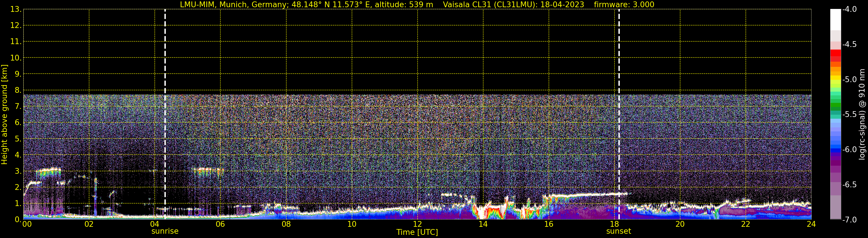Click the 'Time [UTC]' axis title
This screenshot has height=238, width=868.
tap(417, 232)
